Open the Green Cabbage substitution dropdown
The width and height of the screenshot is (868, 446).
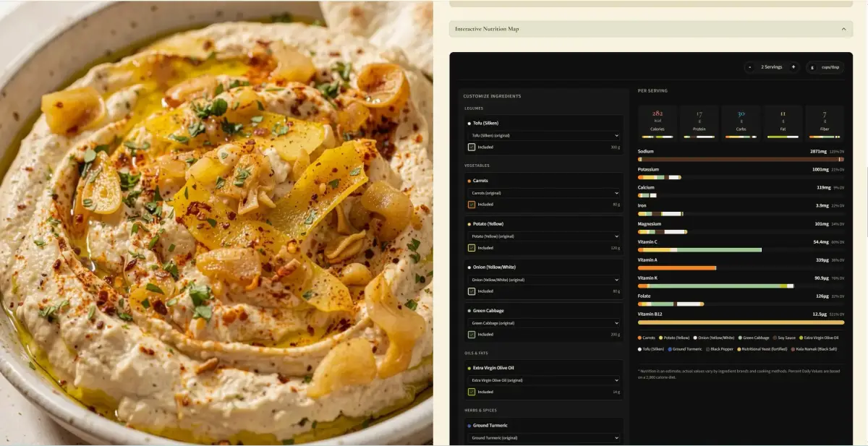[x=544, y=323]
